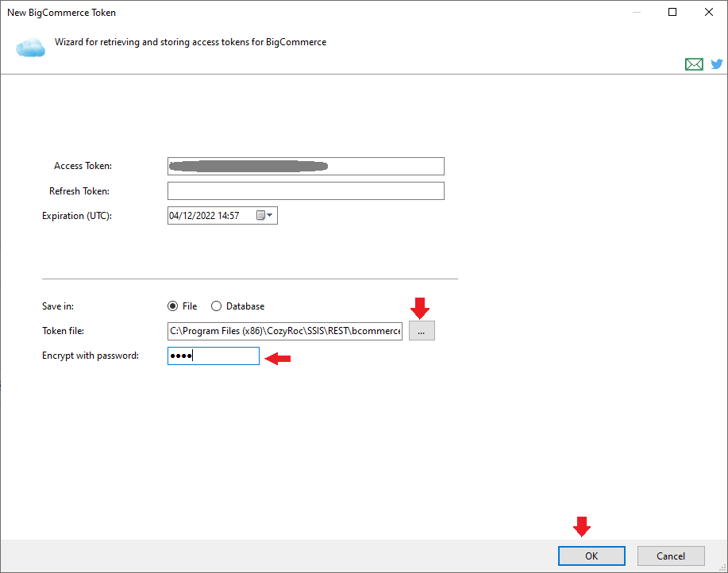Image resolution: width=728 pixels, height=573 pixels.
Task: Maximize the New BigCommerce Token window
Action: [672, 12]
